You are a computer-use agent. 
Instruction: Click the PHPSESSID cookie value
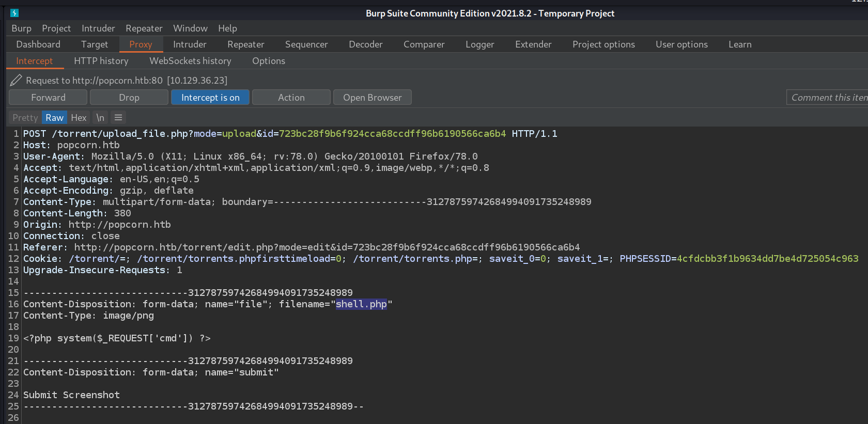coord(768,259)
